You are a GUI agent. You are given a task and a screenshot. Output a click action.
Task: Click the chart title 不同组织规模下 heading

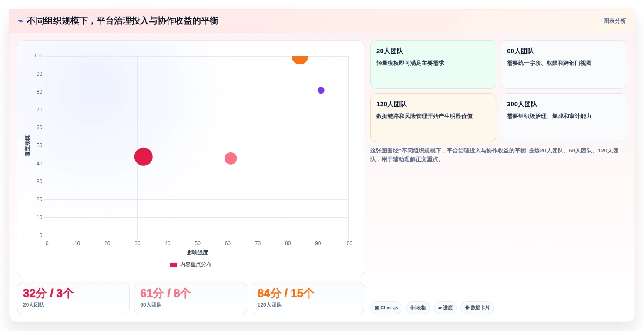[x=122, y=21]
